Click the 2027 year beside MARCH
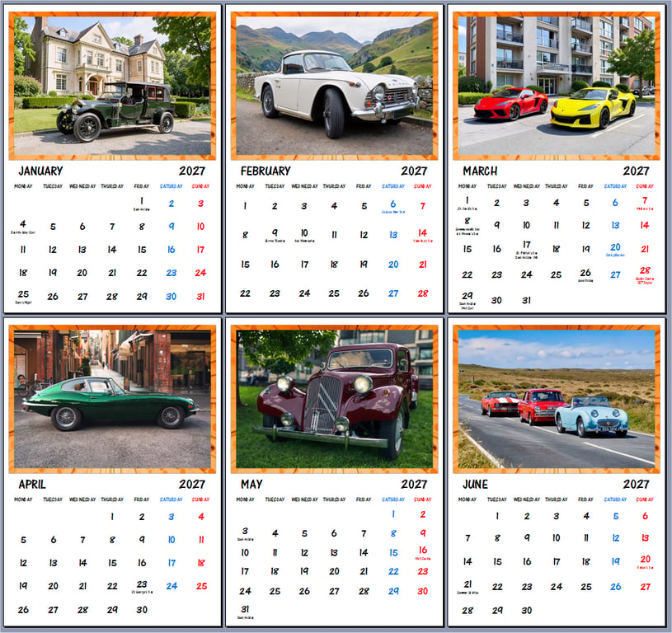 pos(636,171)
